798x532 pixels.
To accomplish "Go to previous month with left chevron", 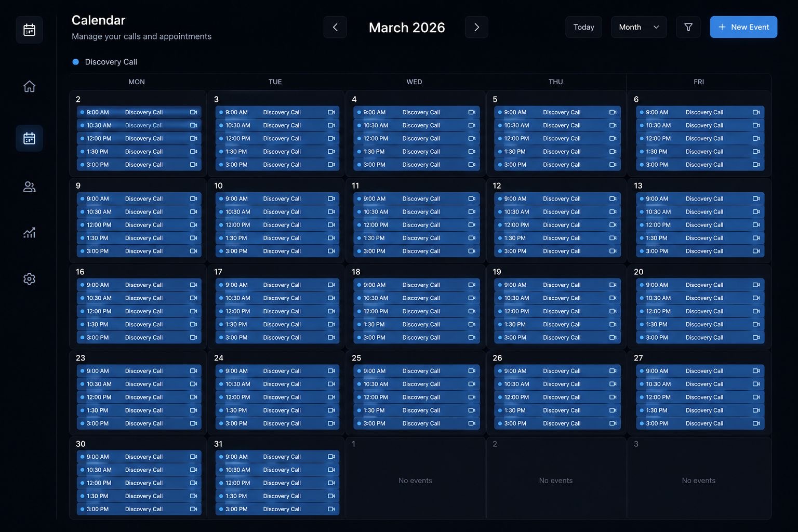I will 335,27.
